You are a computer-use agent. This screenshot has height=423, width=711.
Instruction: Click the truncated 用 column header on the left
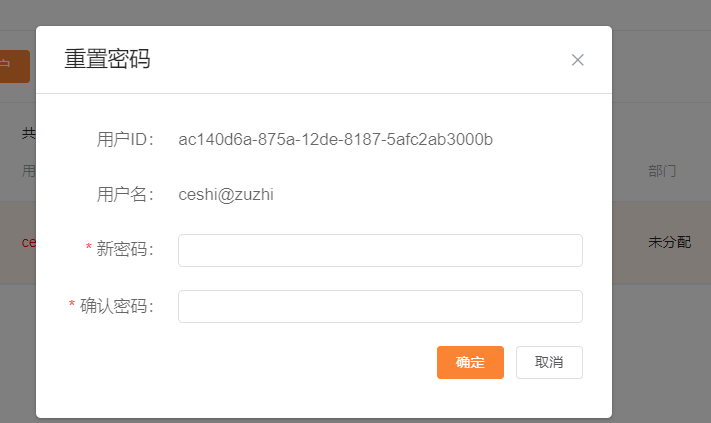pos(28,171)
